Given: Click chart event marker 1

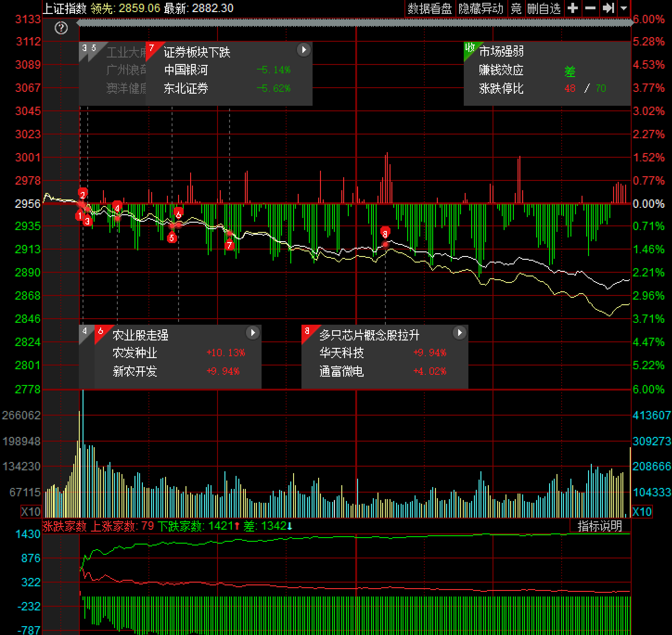Looking at the screenshot, I should pyautogui.click(x=80, y=216).
